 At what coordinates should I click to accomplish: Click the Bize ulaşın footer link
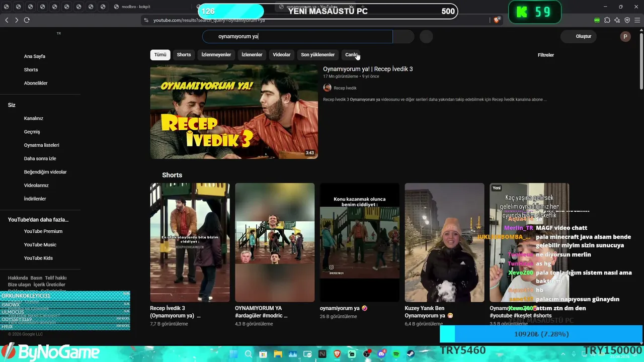(19, 285)
